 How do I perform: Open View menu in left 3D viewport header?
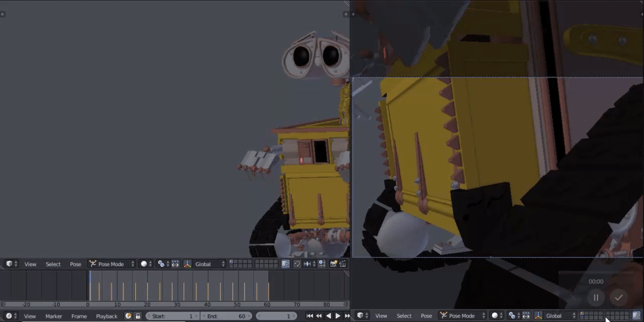point(30,264)
